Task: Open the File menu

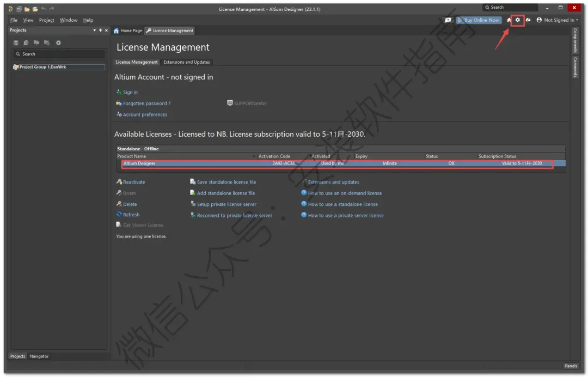Action: coord(14,20)
